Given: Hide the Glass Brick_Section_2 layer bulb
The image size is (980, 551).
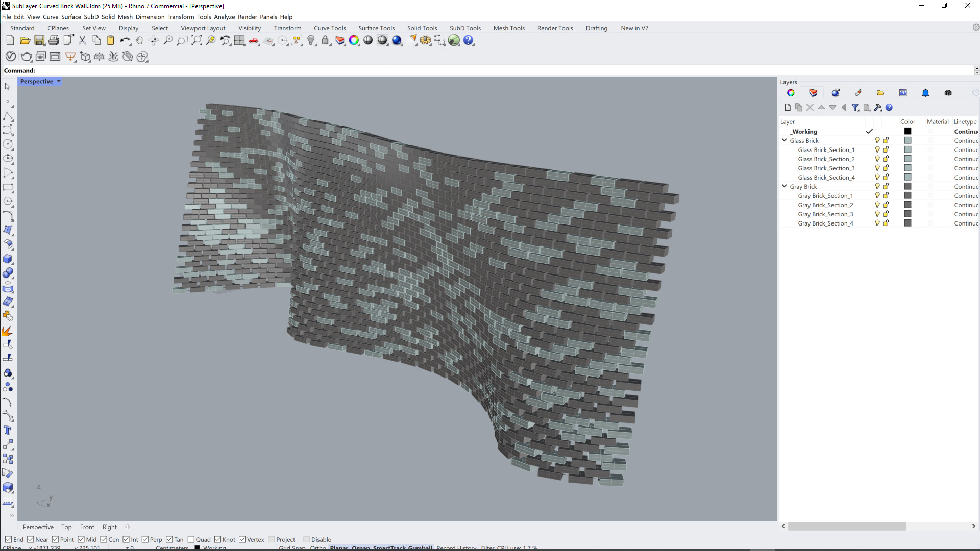Looking at the screenshot, I should (877, 159).
